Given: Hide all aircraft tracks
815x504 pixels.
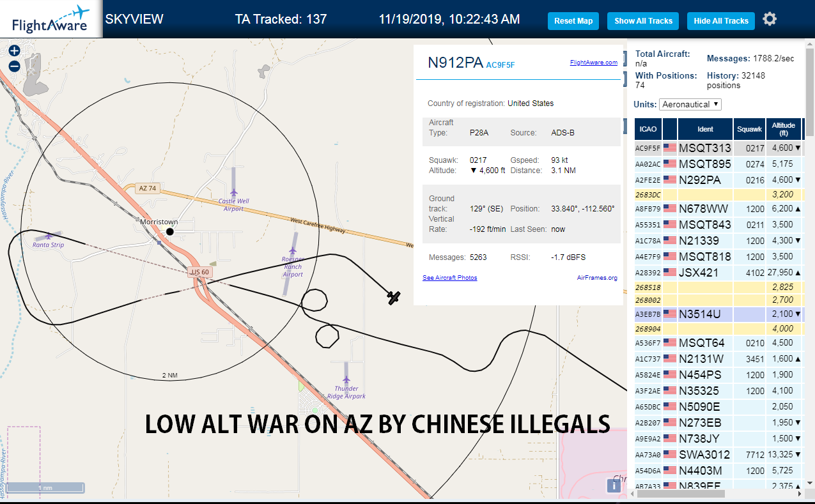Looking at the screenshot, I should pyautogui.click(x=721, y=21).
